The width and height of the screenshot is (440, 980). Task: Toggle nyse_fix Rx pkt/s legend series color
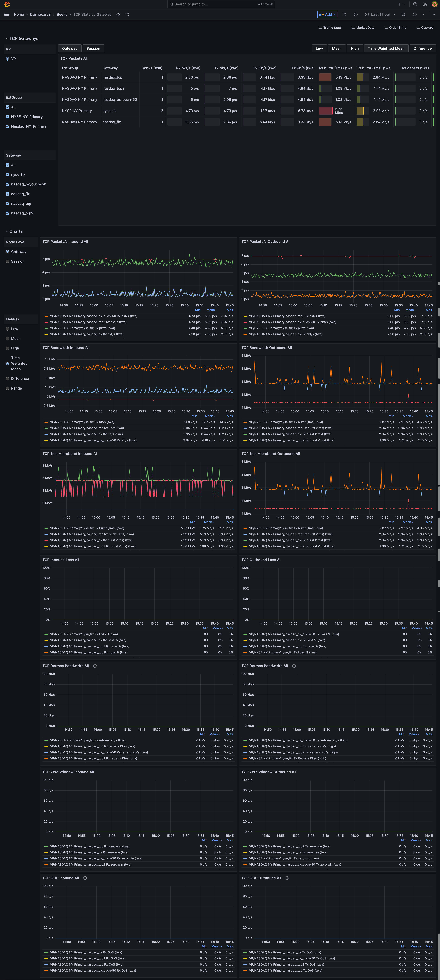coord(46,328)
